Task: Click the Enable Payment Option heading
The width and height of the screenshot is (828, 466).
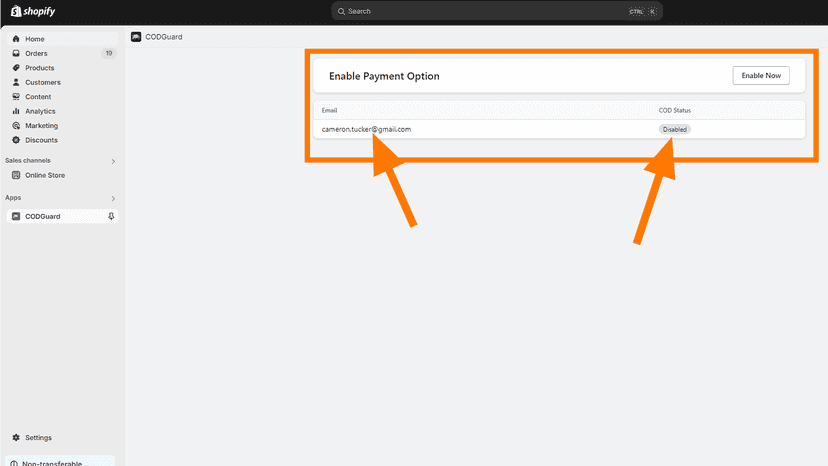Action: [x=384, y=76]
